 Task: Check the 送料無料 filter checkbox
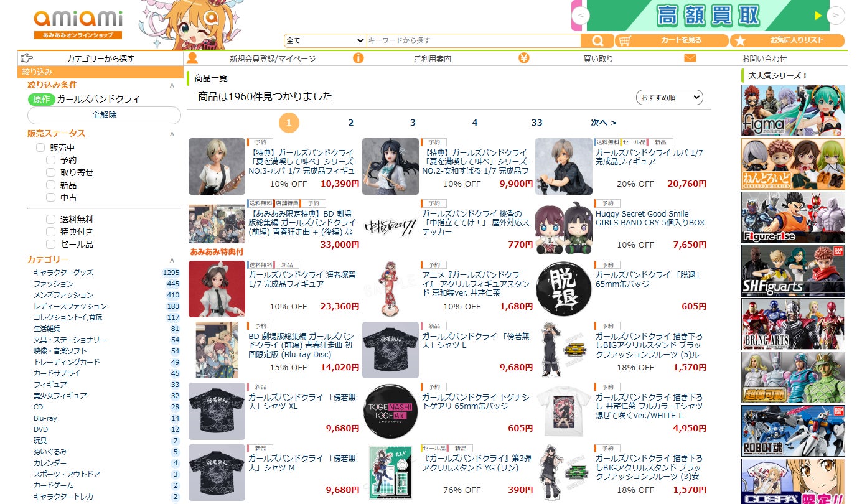[x=50, y=219]
